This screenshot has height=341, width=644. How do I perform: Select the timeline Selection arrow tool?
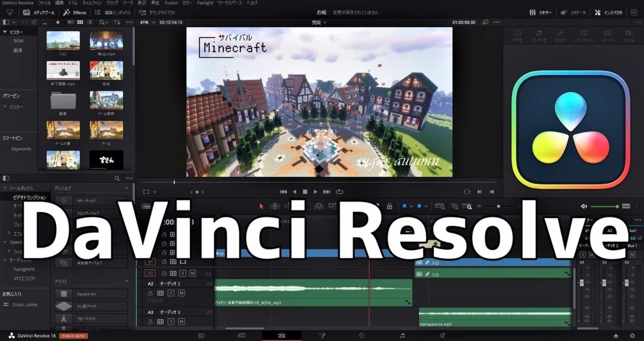[262, 206]
